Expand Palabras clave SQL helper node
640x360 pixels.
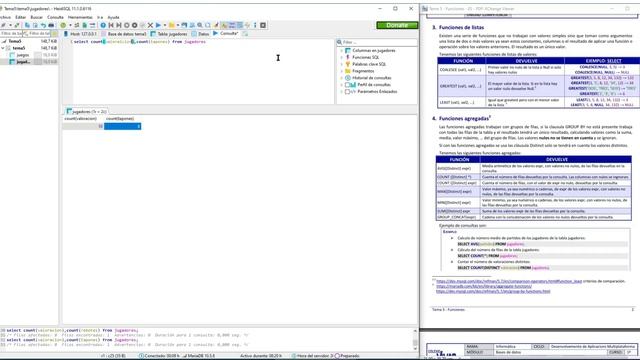342,64
